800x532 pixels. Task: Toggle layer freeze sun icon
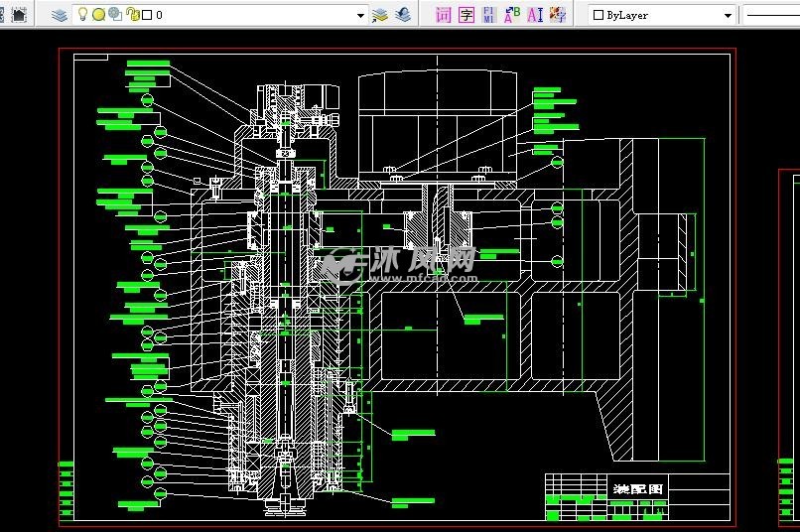(x=99, y=15)
